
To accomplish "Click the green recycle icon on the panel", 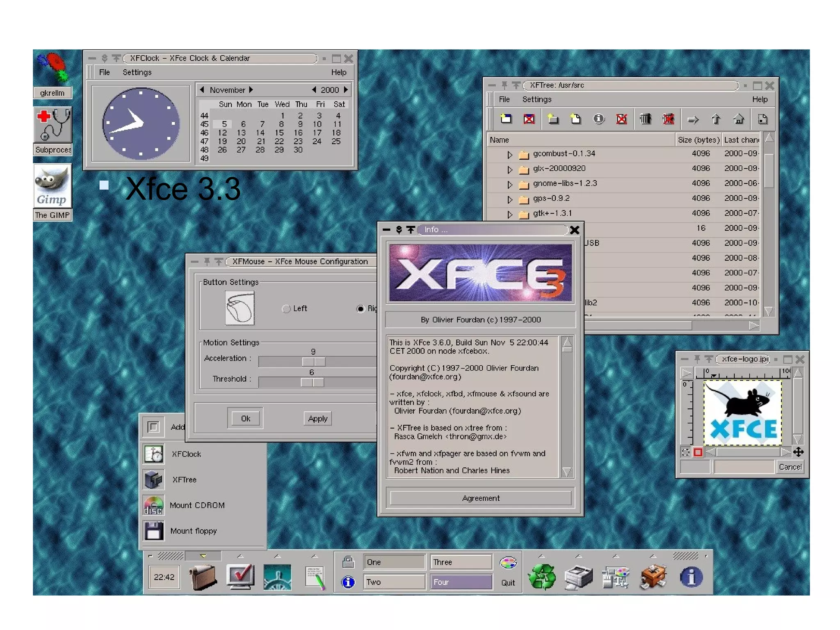I will pos(542,577).
